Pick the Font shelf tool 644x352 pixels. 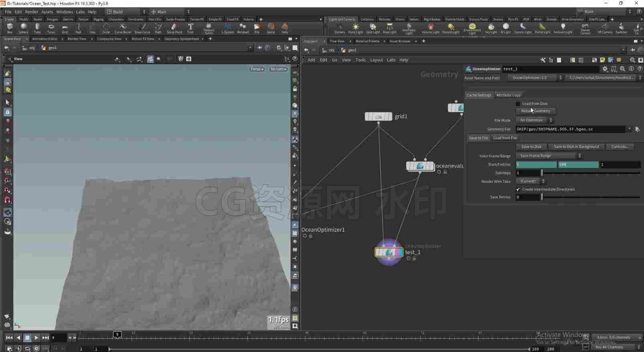190,28
